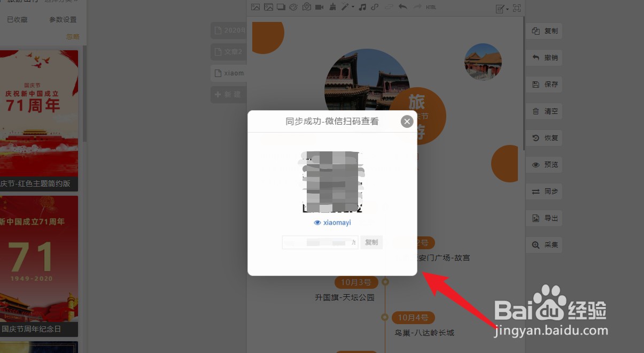644x353 pixels.
Task: Click the unlink icon
Action: (389, 7)
